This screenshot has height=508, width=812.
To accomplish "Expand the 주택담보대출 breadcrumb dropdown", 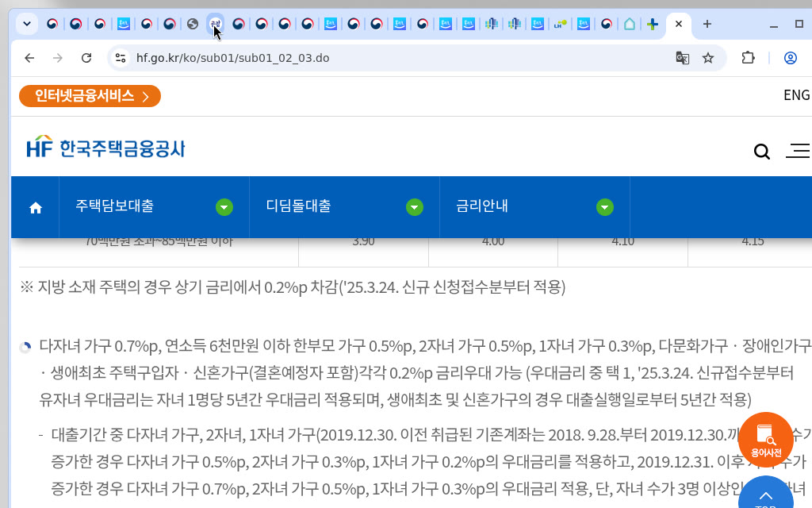I will [224, 207].
